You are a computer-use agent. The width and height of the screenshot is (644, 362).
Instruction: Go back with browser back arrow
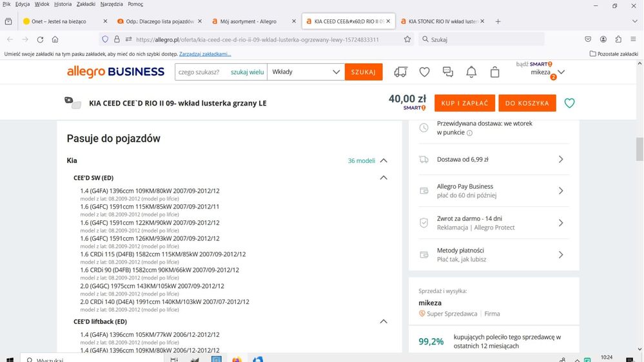click(x=10, y=39)
